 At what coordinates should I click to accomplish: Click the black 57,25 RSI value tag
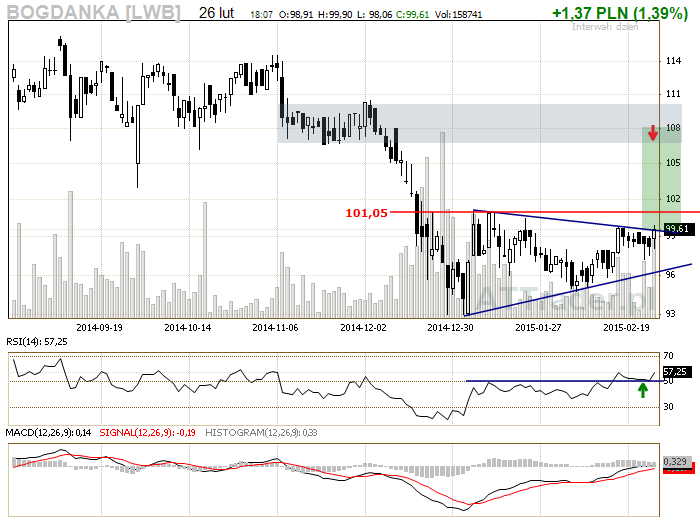(677, 372)
